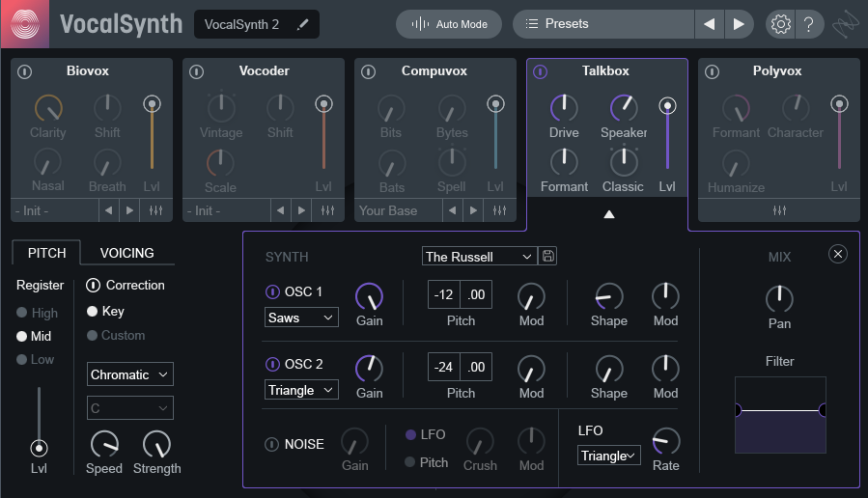Click Talkbox Speaker knob

[624, 108]
